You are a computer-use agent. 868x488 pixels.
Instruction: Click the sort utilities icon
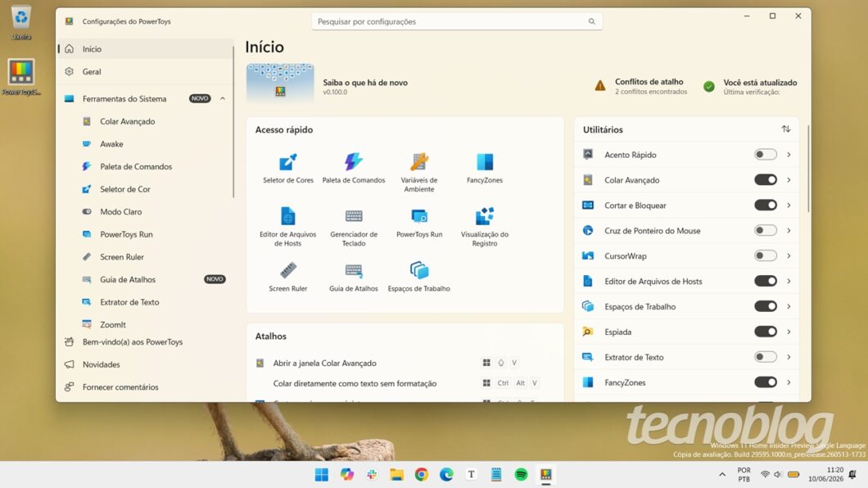tap(785, 129)
